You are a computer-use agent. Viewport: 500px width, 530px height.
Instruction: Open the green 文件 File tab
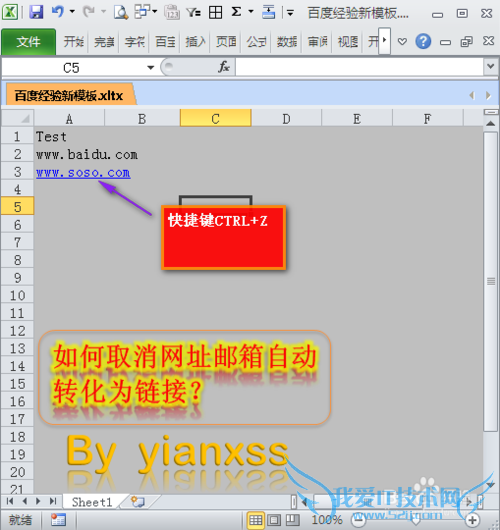click(28, 42)
